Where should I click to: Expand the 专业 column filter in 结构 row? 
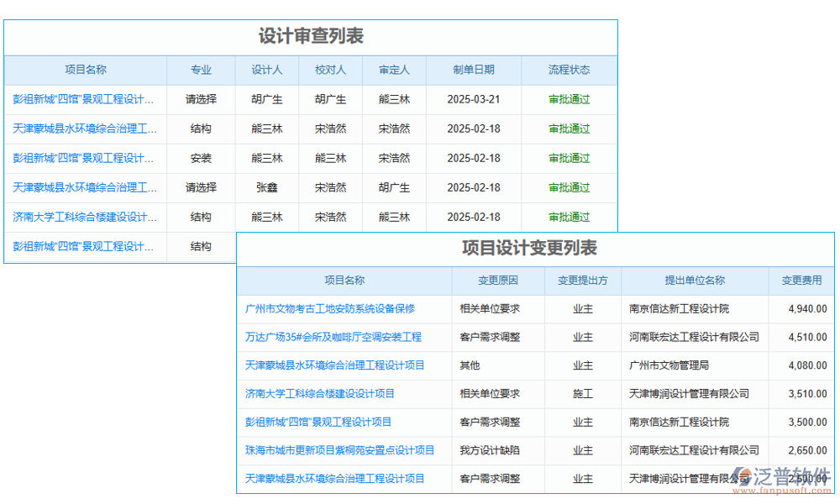tap(200, 129)
